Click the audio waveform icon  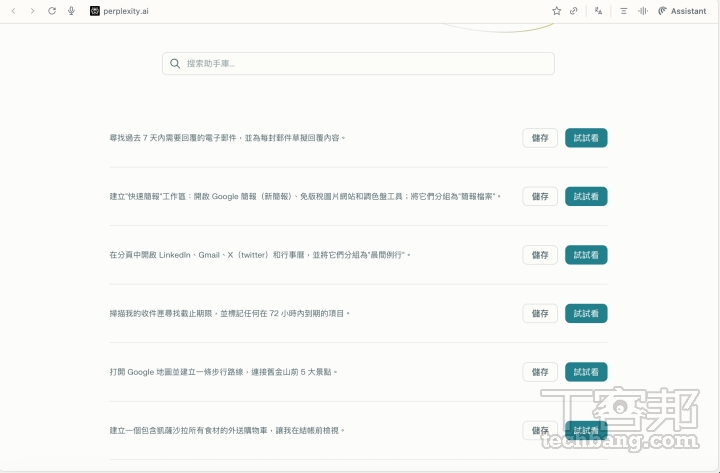[x=643, y=11]
